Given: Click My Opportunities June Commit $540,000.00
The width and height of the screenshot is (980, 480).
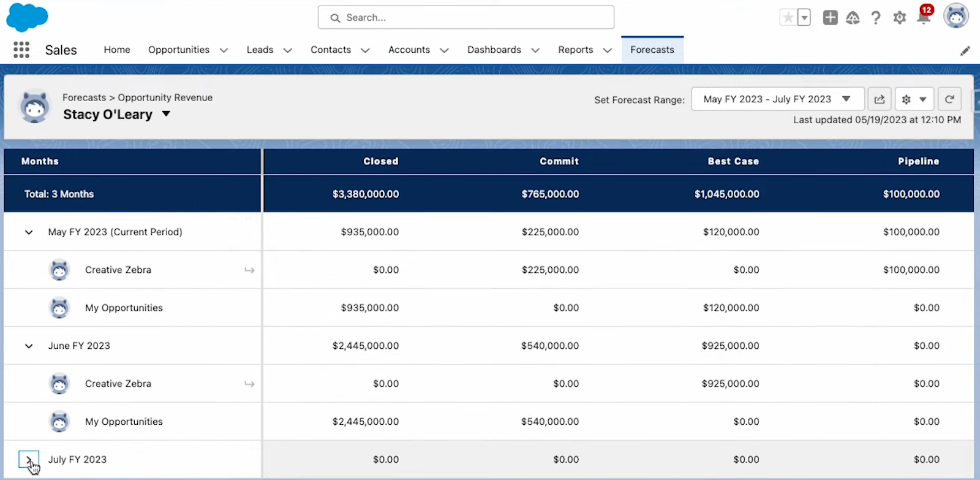Looking at the screenshot, I should pos(550,422).
